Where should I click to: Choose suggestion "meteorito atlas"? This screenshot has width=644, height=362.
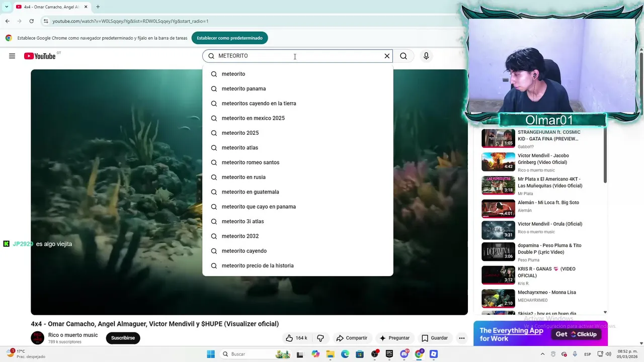tap(298, 147)
